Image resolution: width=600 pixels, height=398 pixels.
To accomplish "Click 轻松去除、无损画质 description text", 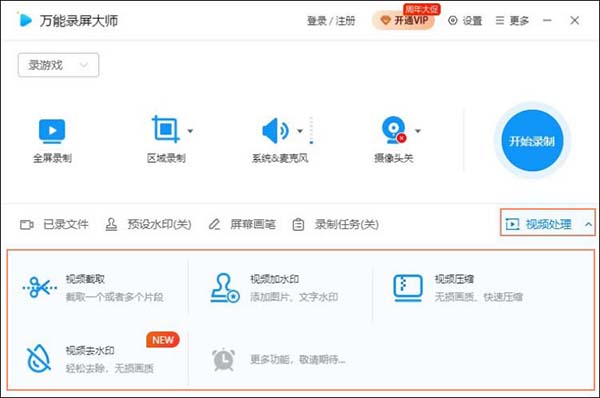I will [x=109, y=369].
